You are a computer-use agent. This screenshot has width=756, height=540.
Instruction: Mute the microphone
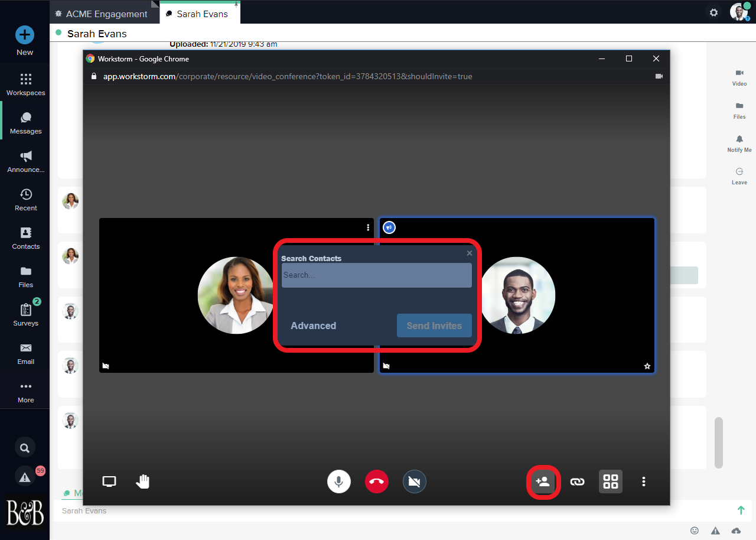coord(339,482)
